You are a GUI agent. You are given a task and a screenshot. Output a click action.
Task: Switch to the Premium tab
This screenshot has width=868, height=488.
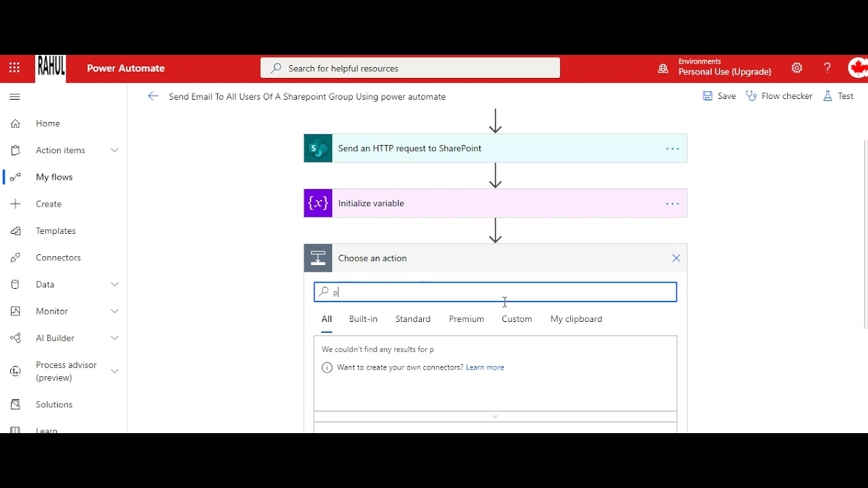click(467, 319)
